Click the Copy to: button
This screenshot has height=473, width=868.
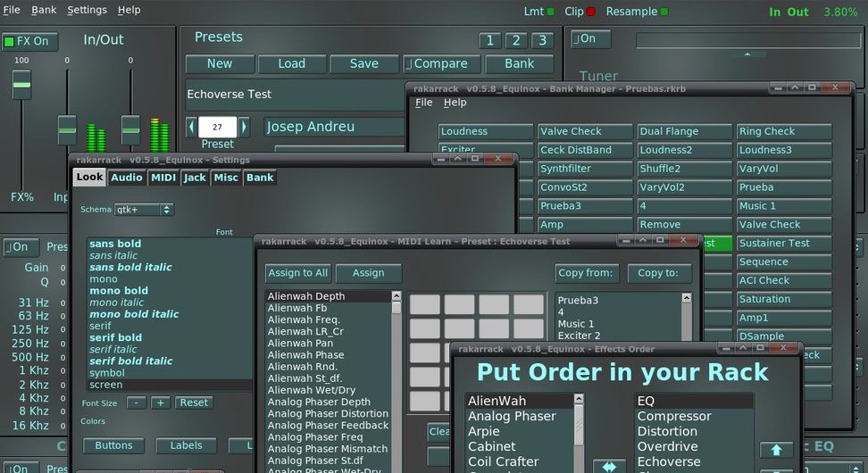[x=659, y=273]
